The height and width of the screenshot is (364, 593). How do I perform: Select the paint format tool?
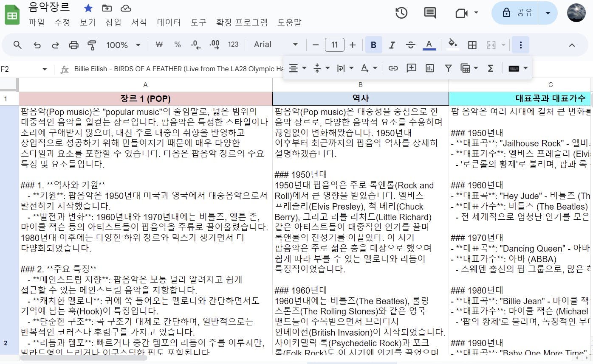(x=92, y=45)
